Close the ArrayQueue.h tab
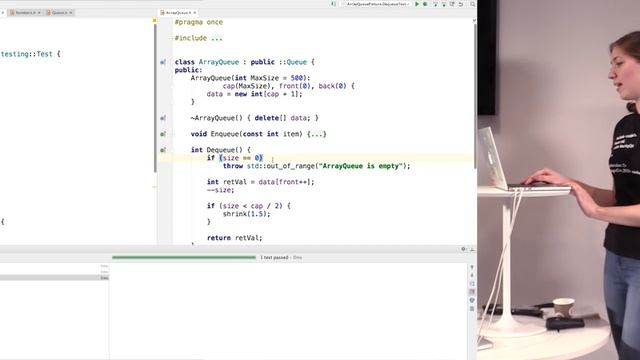Viewport: 640px width, 360px height. [195, 13]
